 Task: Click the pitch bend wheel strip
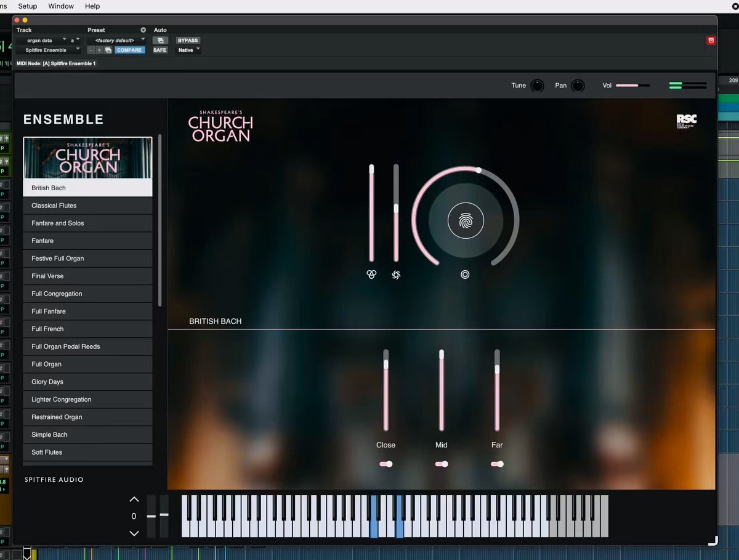[x=151, y=516]
